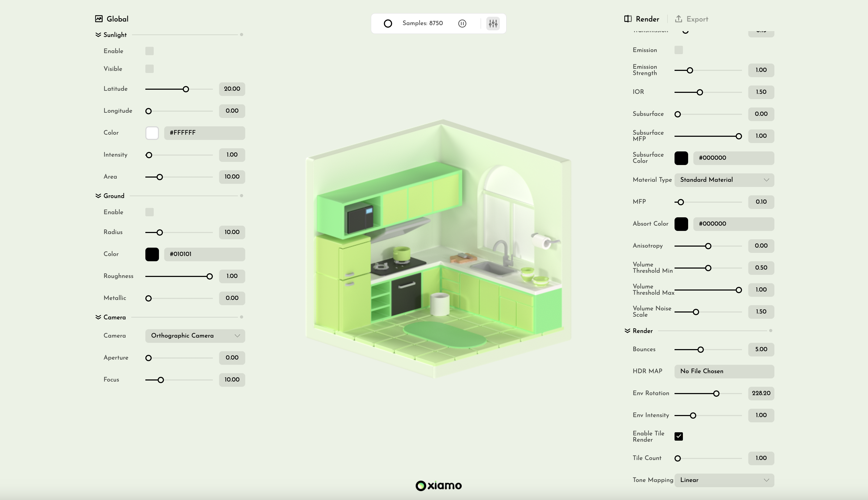
Task: Click the Anisotropy slider handle
Action: click(x=708, y=246)
